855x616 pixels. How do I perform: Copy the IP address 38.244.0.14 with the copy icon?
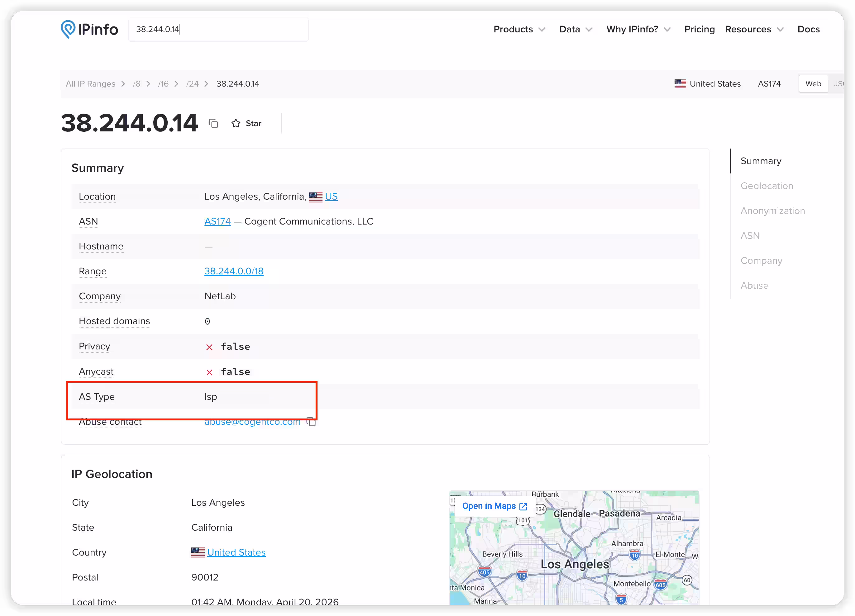tap(213, 123)
